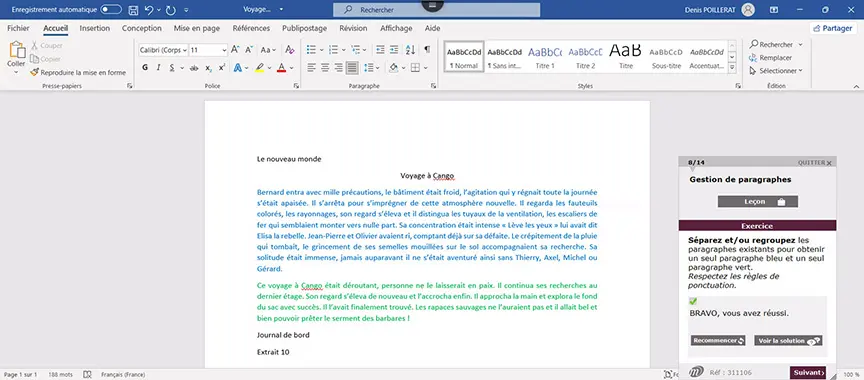864x380 pixels.
Task: Click the Leçon button in exercise panel
Action: (758, 202)
